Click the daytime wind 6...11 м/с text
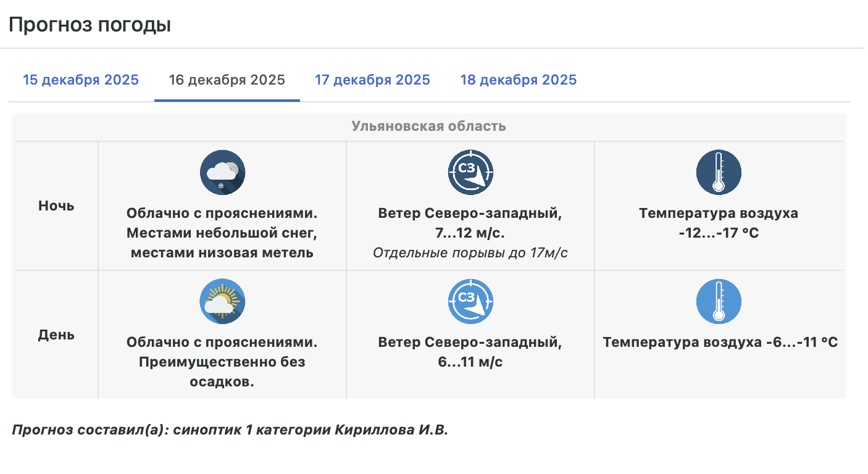 pyautogui.click(x=470, y=362)
